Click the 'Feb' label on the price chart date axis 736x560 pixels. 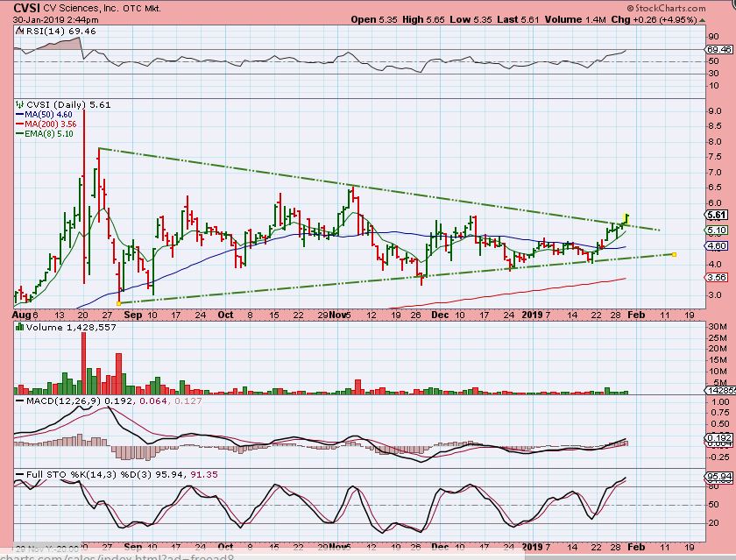click(636, 315)
